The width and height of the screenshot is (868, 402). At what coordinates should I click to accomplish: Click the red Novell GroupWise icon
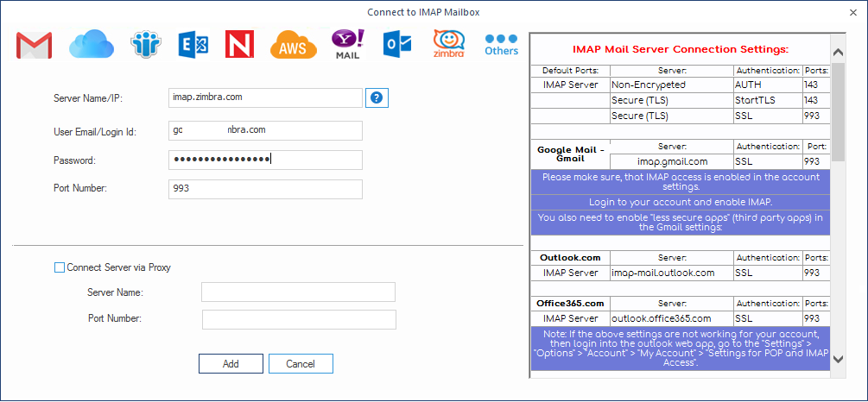[x=239, y=44]
